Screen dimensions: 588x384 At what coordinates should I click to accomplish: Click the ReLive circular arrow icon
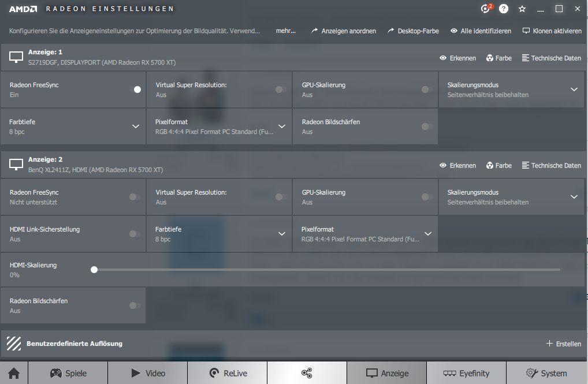coord(214,373)
